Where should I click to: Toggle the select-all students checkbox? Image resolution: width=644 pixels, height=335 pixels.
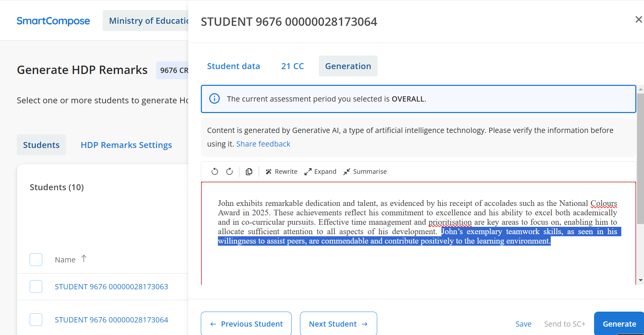[36, 260]
